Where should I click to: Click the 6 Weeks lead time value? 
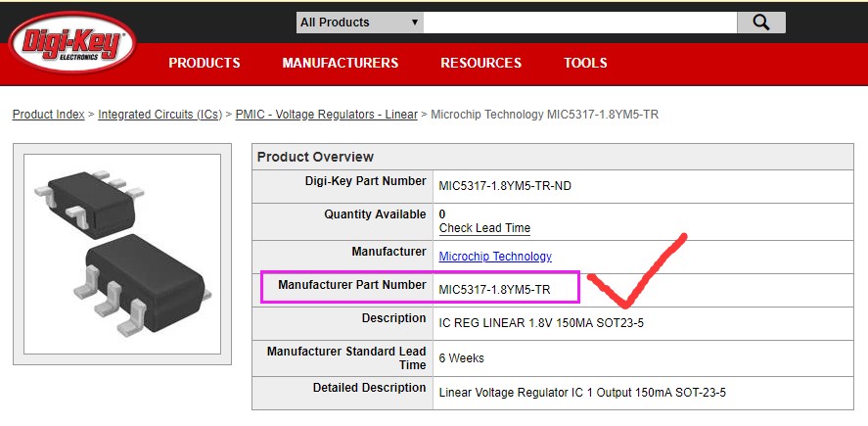461,358
